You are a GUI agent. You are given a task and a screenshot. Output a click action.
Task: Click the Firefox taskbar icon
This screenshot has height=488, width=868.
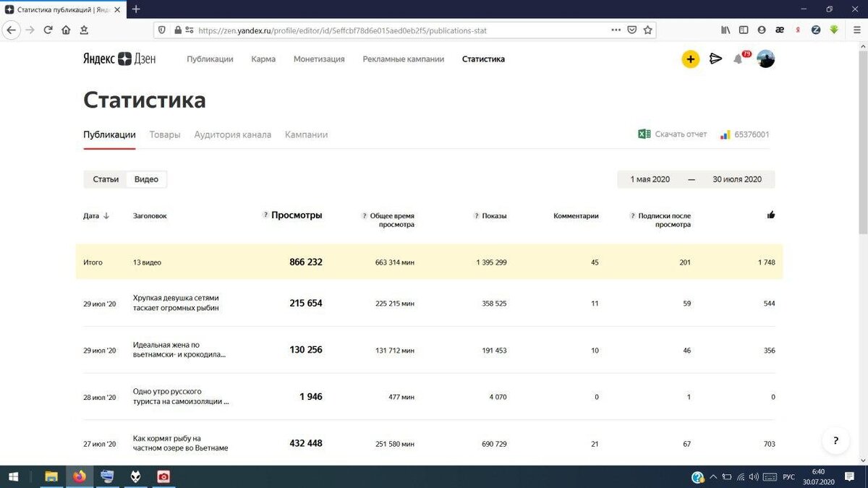click(80, 476)
